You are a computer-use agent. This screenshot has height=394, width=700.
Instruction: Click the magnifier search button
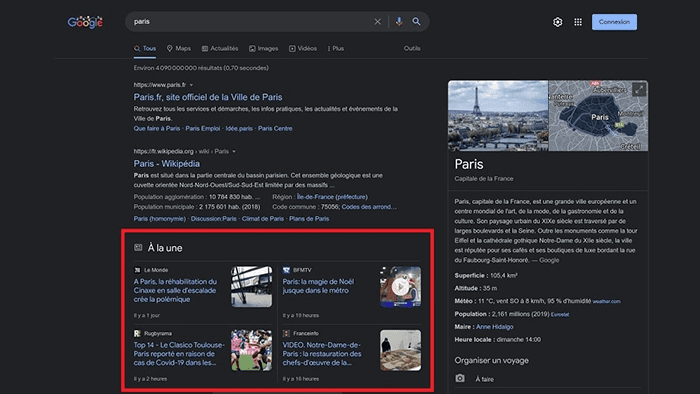tap(416, 21)
